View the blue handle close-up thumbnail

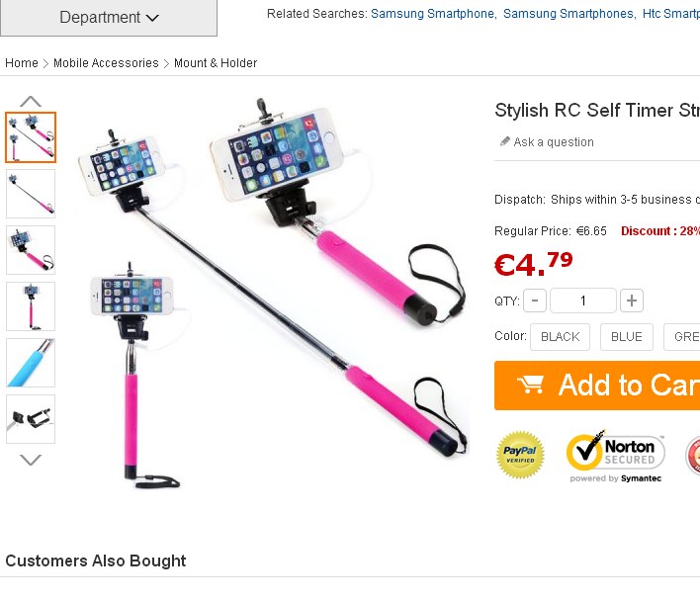pyautogui.click(x=31, y=363)
